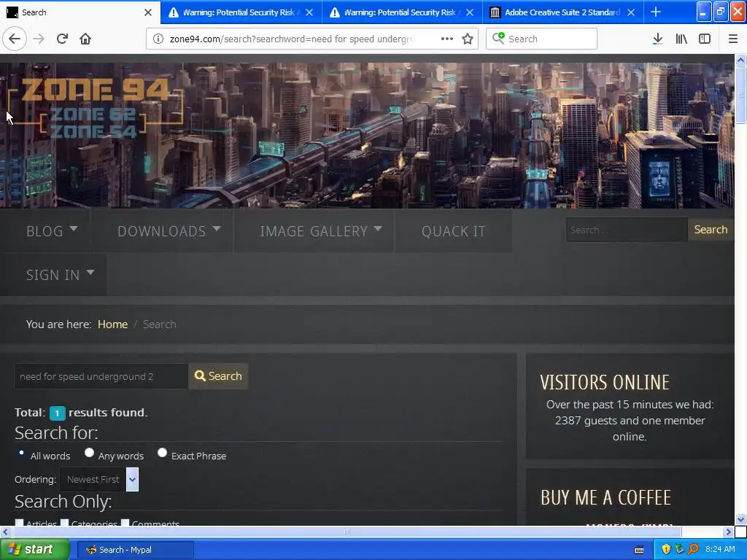Open the Ordering Newest First dropdown
Viewport: 747px width, 560px height.
(x=99, y=479)
